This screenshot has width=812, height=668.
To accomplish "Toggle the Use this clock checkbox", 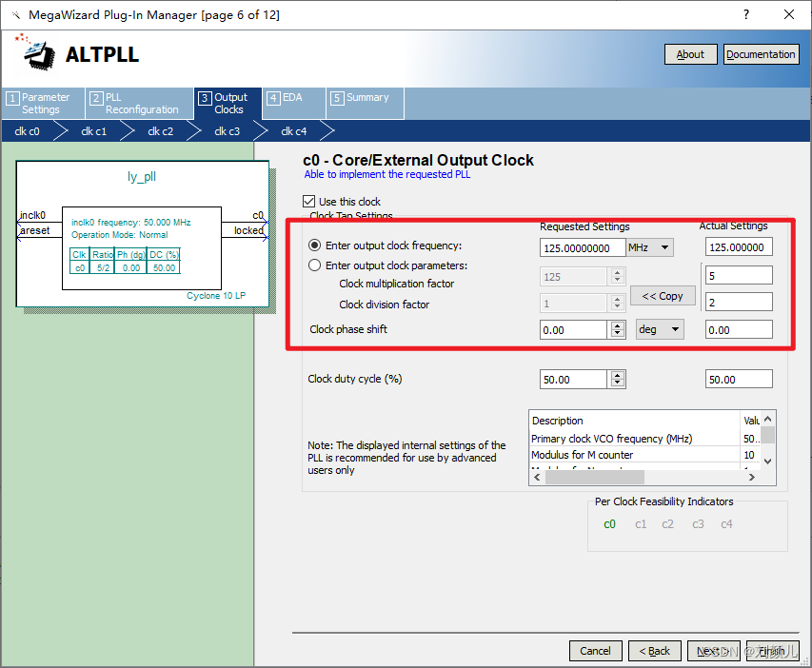I will [309, 202].
